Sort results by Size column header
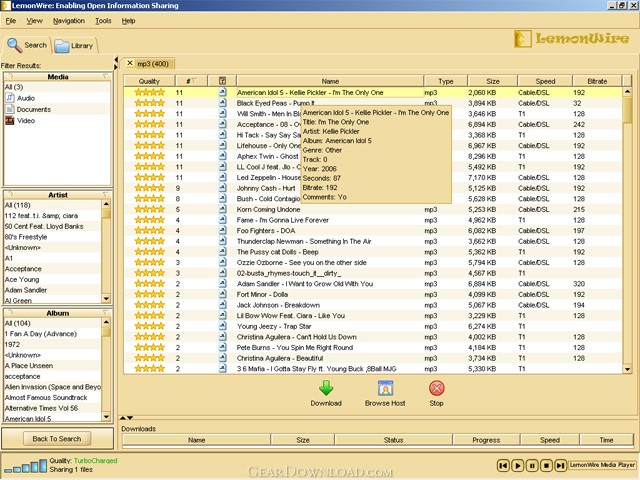 pyautogui.click(x=493, y=81)
